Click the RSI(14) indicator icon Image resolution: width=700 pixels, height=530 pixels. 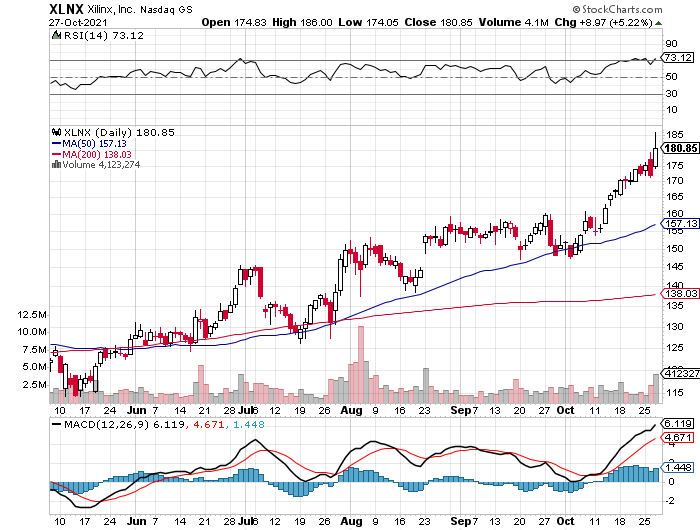tap(56, 35)
